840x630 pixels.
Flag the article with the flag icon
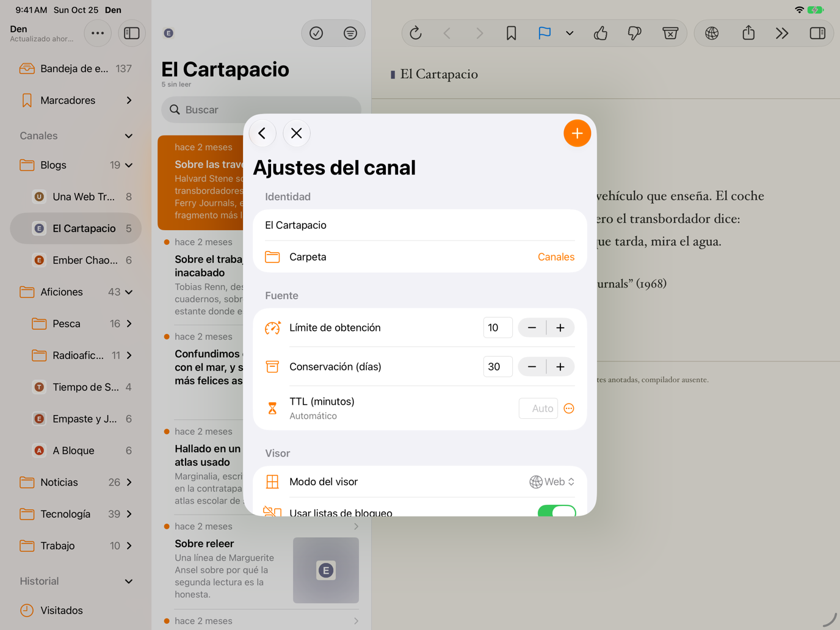pos(545,33)
